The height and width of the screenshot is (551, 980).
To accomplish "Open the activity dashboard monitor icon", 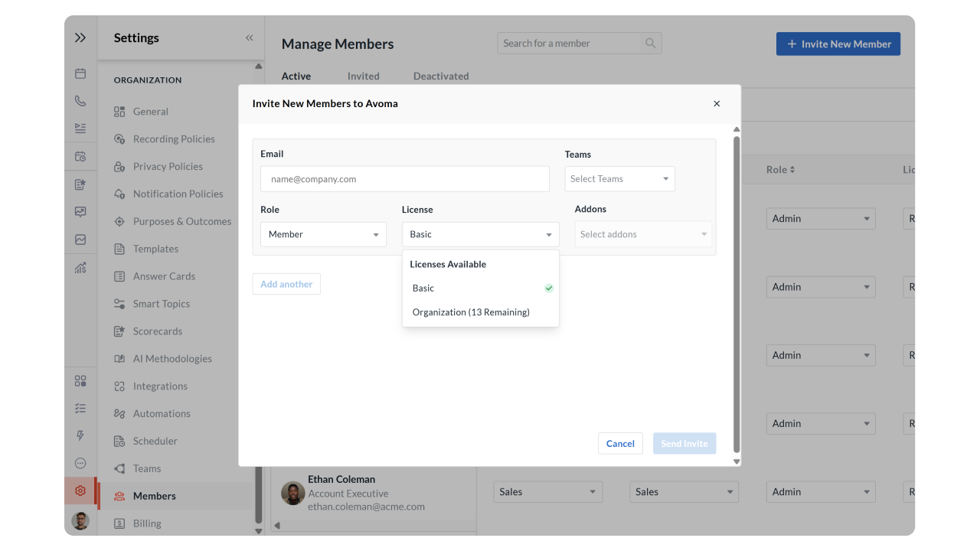I will pyautogui.click(x=80, y=212).
